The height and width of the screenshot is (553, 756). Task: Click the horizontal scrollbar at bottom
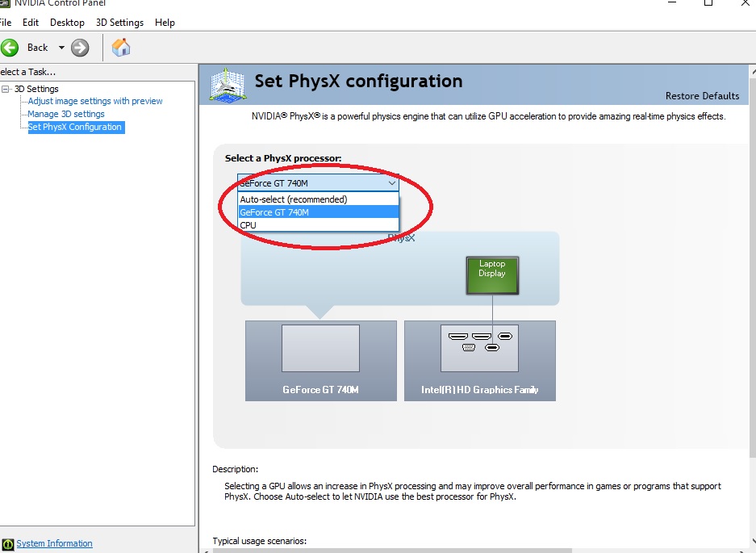391,551
